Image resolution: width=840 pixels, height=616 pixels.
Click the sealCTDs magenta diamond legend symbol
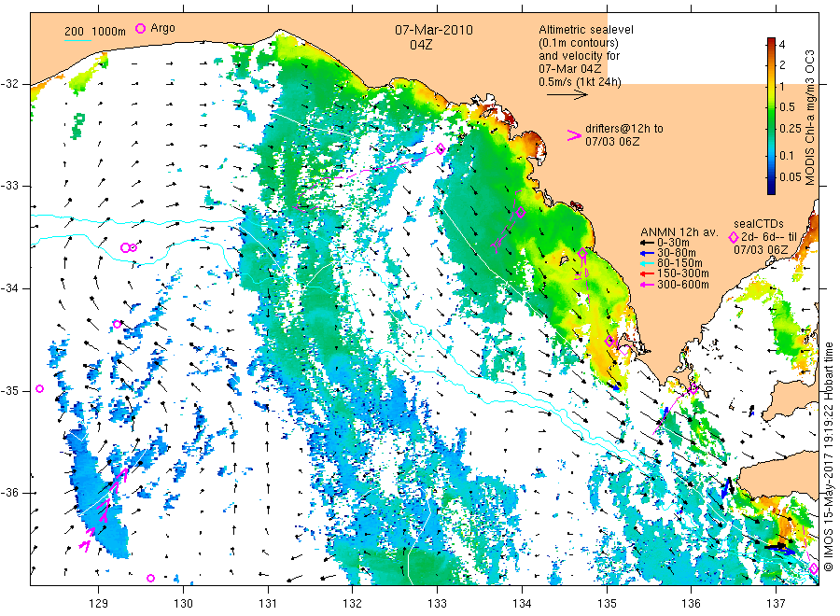pos(734,237)
